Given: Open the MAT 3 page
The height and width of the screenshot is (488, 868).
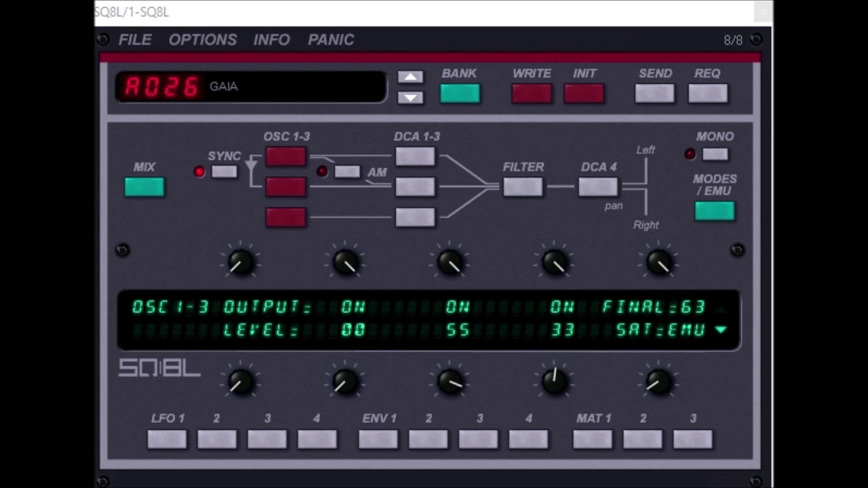Looking at the screenshot, I should point(693,439).
